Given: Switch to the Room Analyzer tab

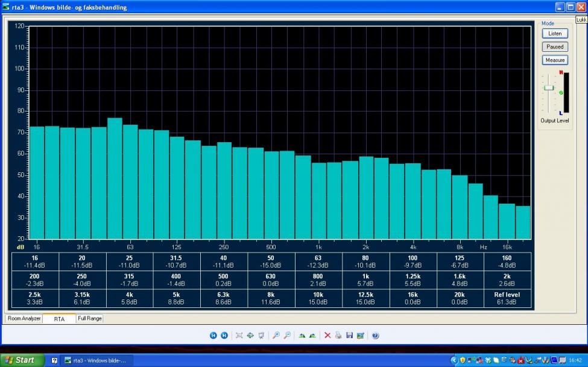Looking at the screenshot, I should 24,318.
